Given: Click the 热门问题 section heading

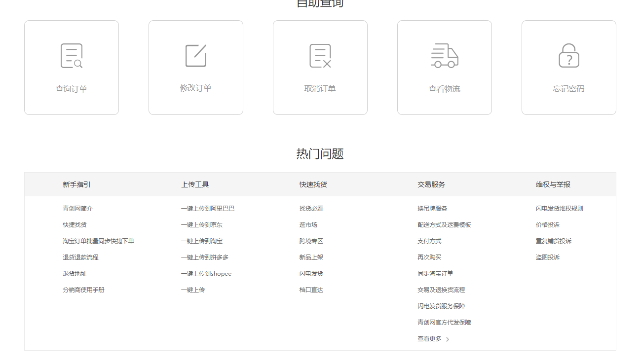Looking at the screenshot, I should 320,154.
